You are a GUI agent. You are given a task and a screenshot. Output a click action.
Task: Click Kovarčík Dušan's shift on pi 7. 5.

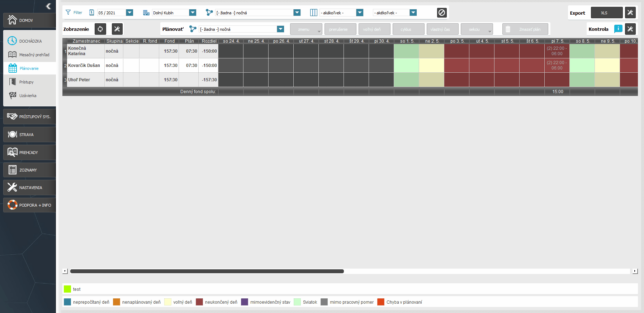click(557, 65)
